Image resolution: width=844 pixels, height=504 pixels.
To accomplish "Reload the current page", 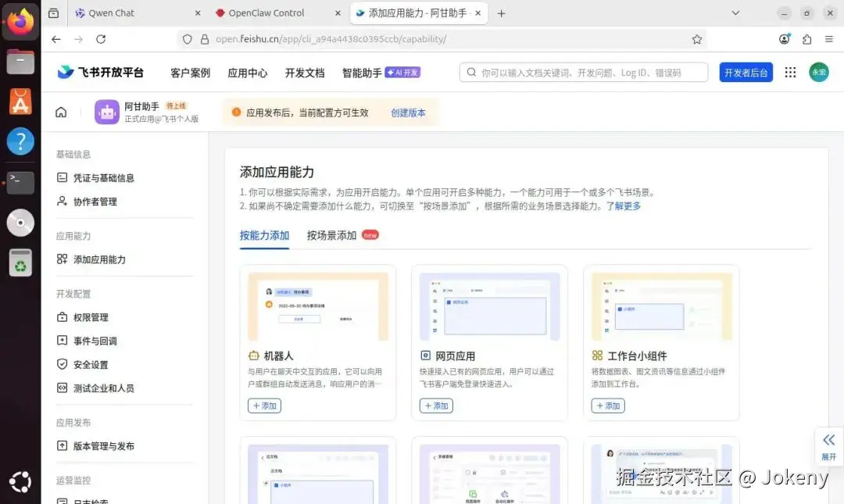I will click(101, 39).
